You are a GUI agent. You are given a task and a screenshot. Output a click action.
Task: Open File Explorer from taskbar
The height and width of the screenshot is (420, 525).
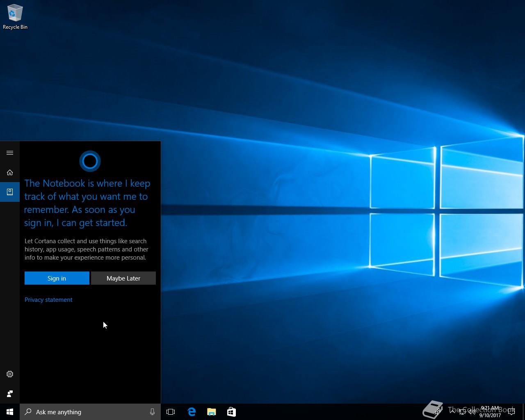(x=211, y=412)
